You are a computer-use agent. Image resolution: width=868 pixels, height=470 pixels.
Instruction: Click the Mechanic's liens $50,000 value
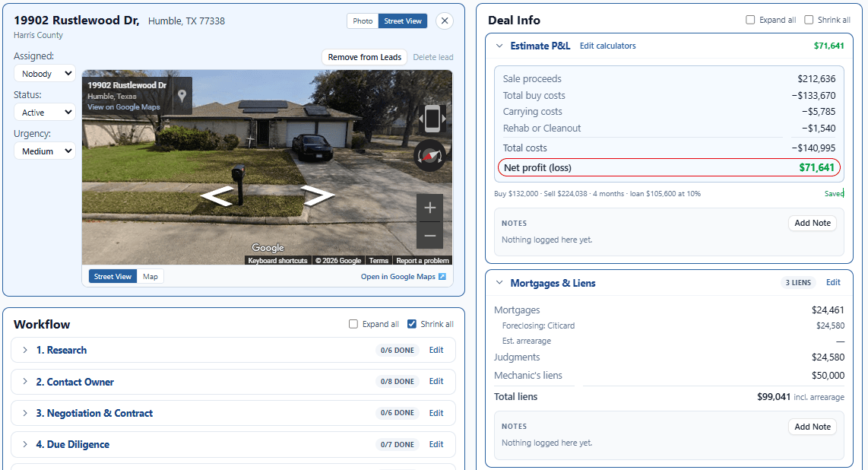pos(828,376)
